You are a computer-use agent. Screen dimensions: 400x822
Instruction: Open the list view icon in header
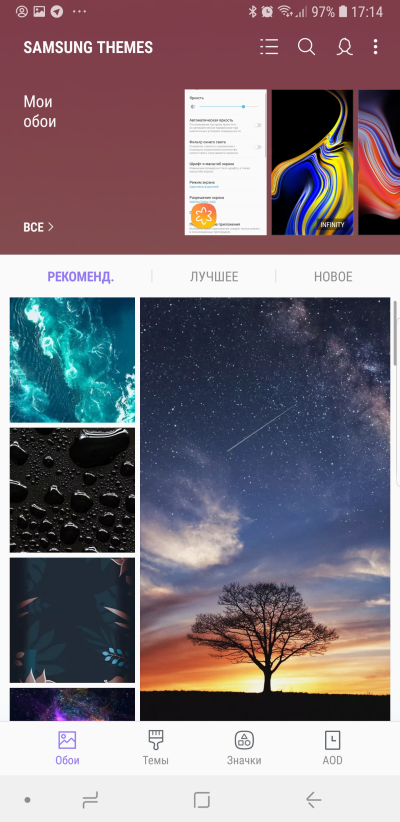tap(269, 47)
